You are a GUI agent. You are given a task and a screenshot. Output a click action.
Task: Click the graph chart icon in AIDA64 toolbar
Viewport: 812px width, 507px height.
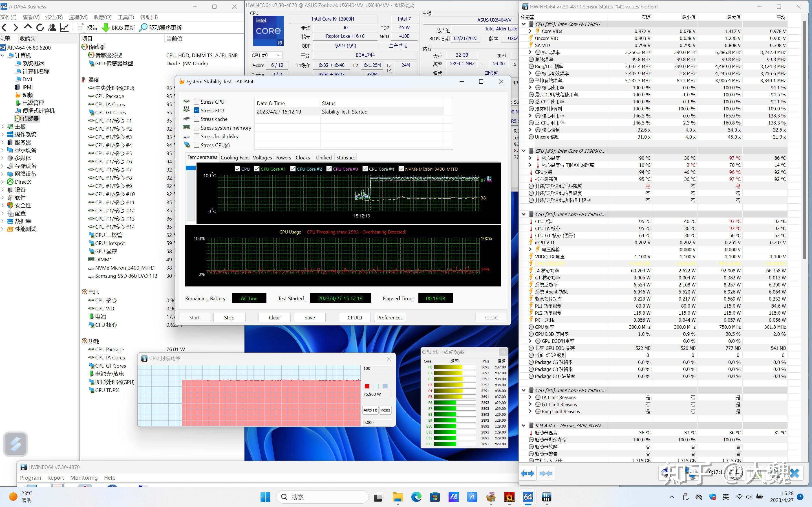point(64,28)
